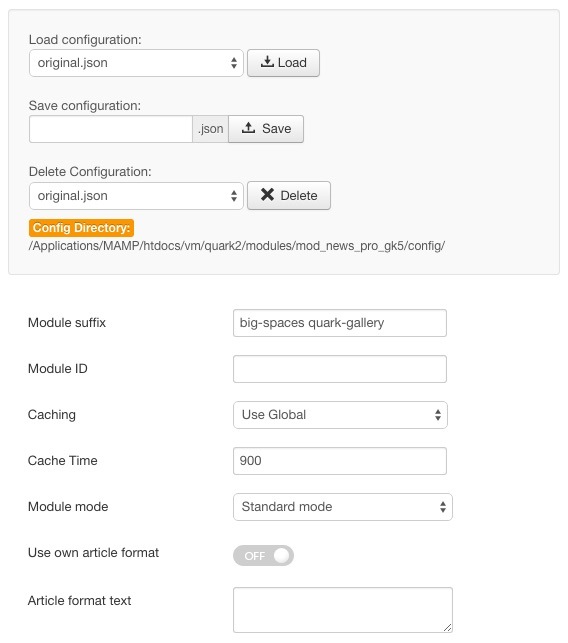Toggle the Use own article format switch

pyautogui.click(x=263, y=555)
